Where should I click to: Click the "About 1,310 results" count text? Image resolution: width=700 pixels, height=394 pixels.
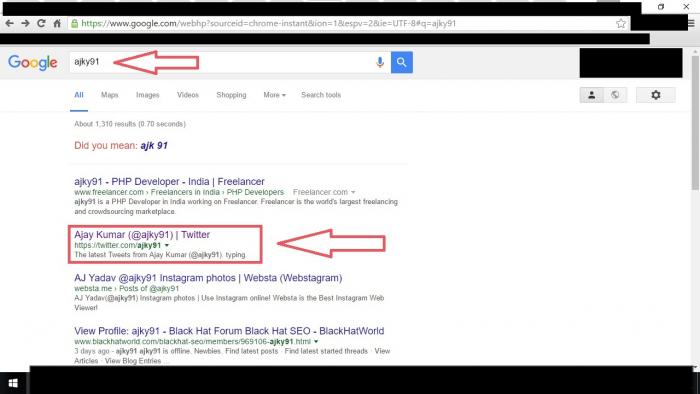tap(130, 124)
